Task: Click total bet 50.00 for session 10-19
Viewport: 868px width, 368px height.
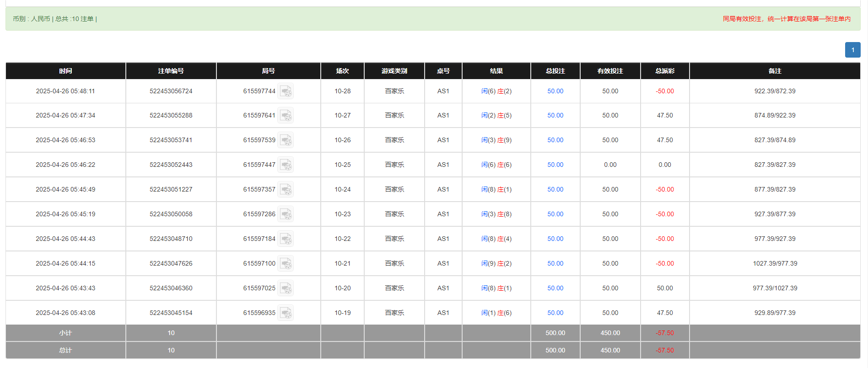Action: click(x=555, y=313)
